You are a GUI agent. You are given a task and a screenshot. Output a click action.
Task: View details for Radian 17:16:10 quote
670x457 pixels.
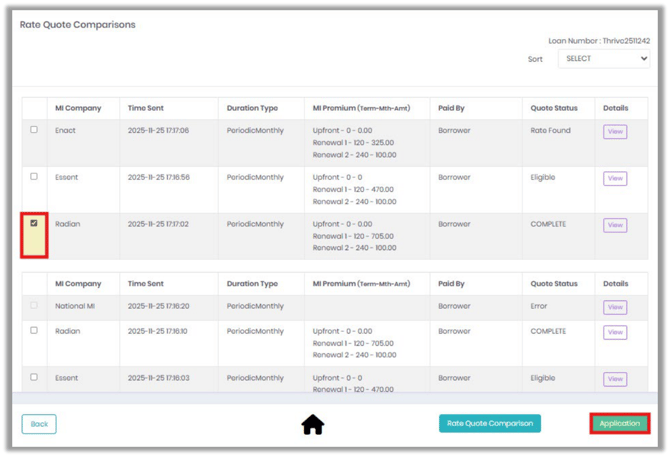(615, 332)
